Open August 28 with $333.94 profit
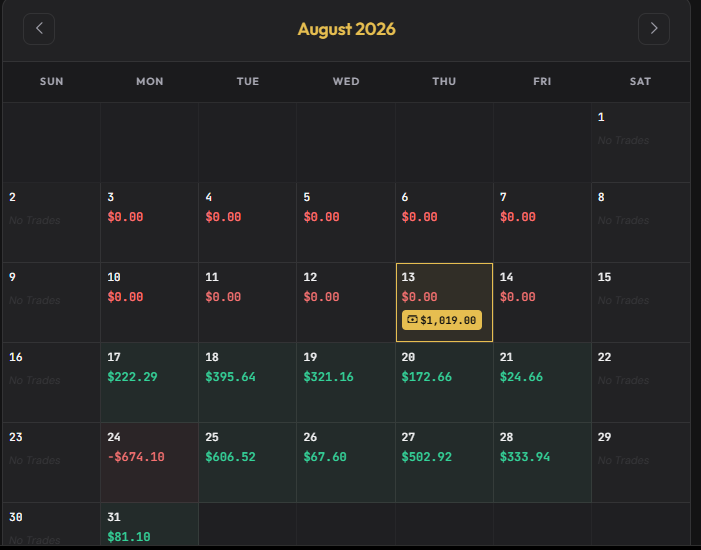Viewport: 701px width, 550px height. tap(542, 463)
